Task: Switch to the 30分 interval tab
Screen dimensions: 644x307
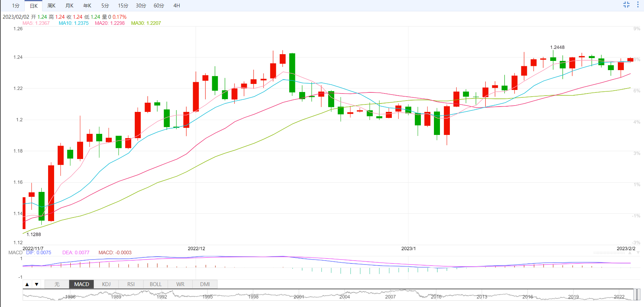Action: tap(141, 6)
